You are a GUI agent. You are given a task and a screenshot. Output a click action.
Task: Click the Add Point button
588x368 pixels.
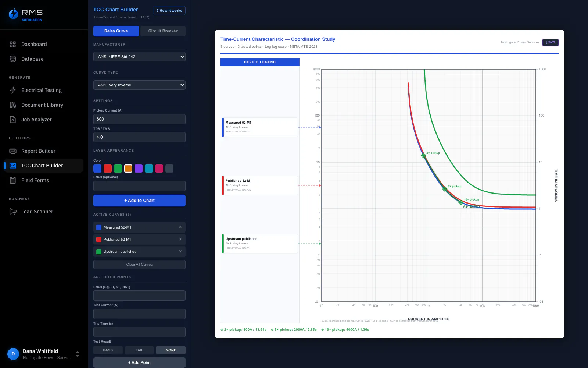point(139,362)
